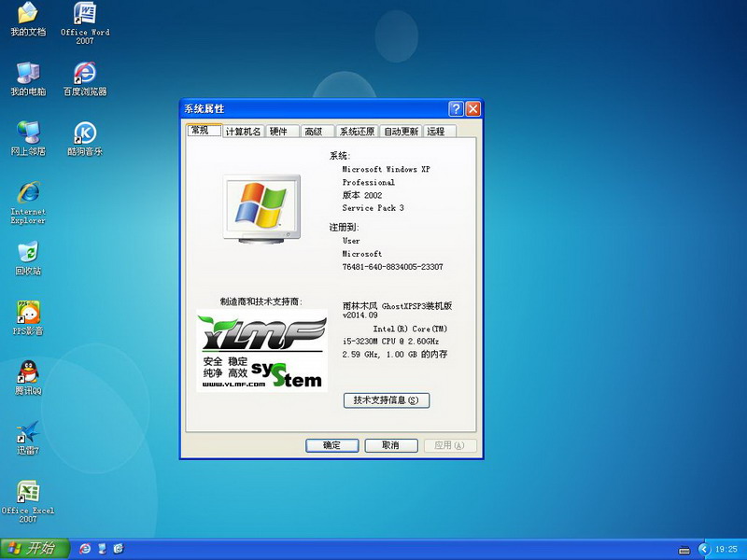Image resolution: width=747 pixels, height=560 pixels.
Task: Click the product ID 76481-640-8834005-23307
Action: click(x=392, y=267)
